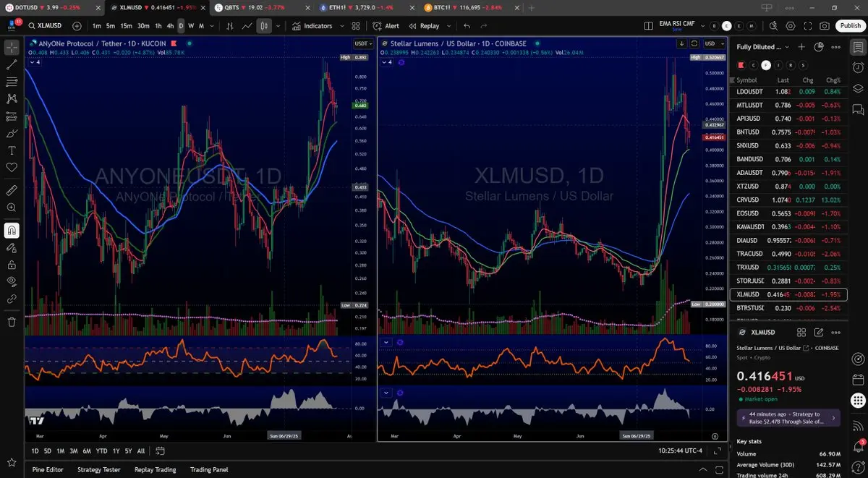Select the crosshair cursor tool

point(12,47)
